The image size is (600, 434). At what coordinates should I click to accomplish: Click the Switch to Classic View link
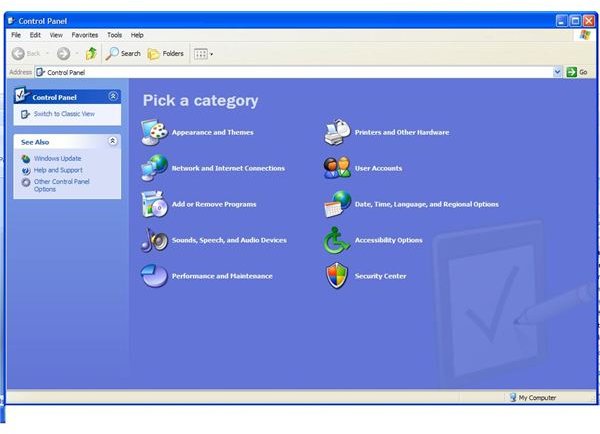[x=64, y=114]
